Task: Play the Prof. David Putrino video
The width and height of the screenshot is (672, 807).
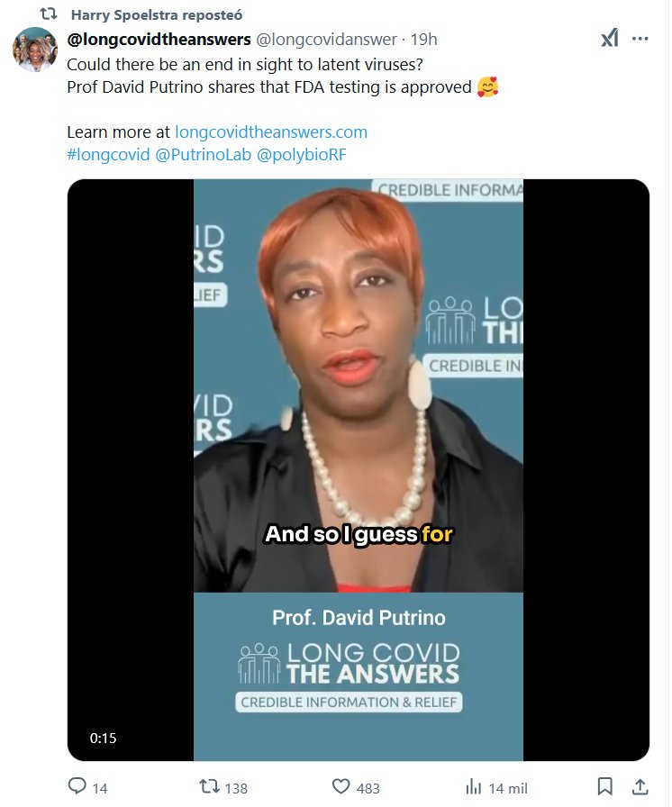Action: click(359, 470)
